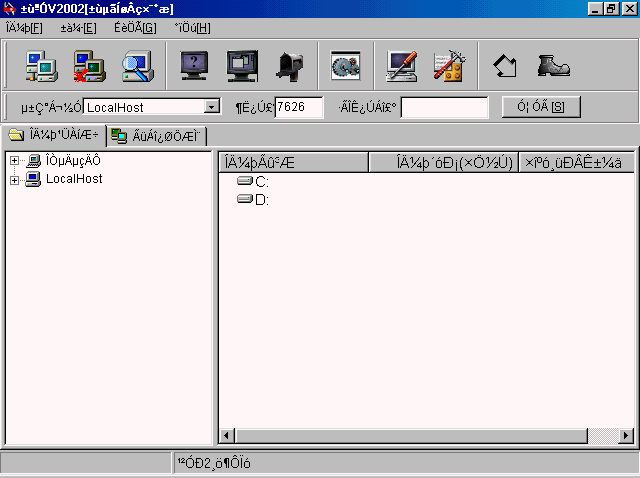The image size is (640, 478).
Task: Click the monitor with pen icon
Action: [401, 65]
